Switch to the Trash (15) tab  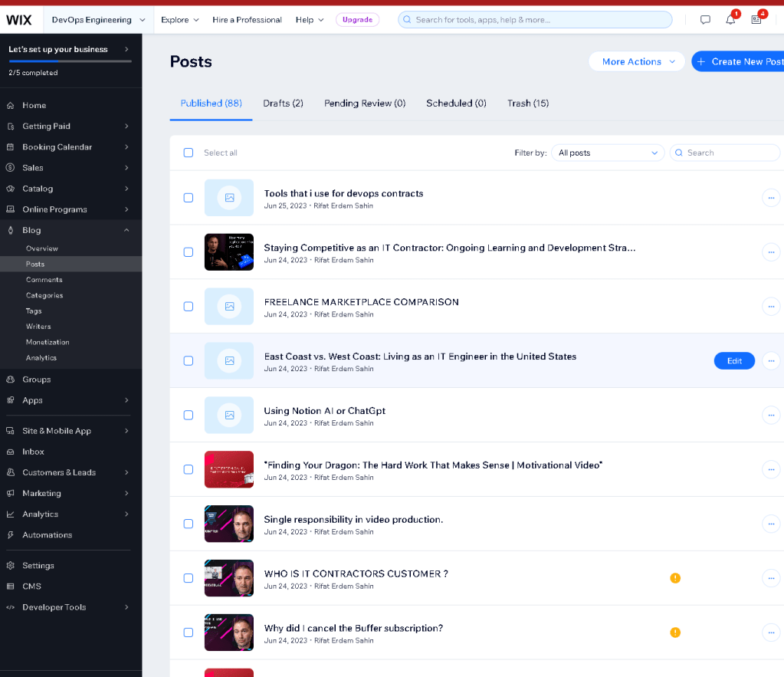coord(528,103)
